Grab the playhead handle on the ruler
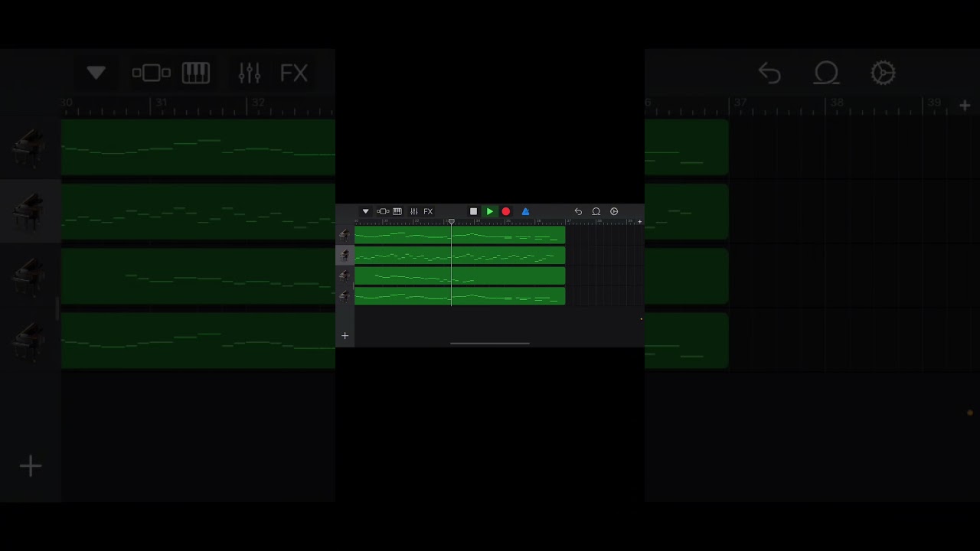 tap(452, 222)
